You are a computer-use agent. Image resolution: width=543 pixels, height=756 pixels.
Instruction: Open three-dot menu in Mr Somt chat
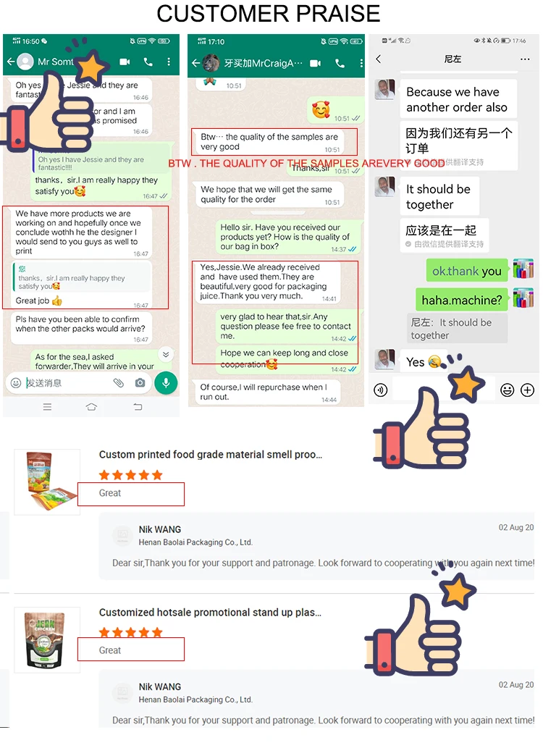(168, 62)
